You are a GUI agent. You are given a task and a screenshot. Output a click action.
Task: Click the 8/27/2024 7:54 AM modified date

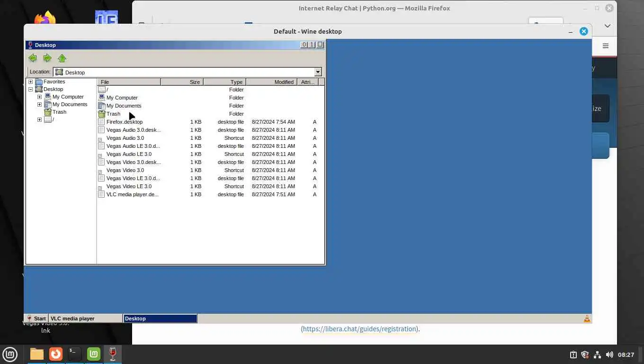click(x=273, y=122)
